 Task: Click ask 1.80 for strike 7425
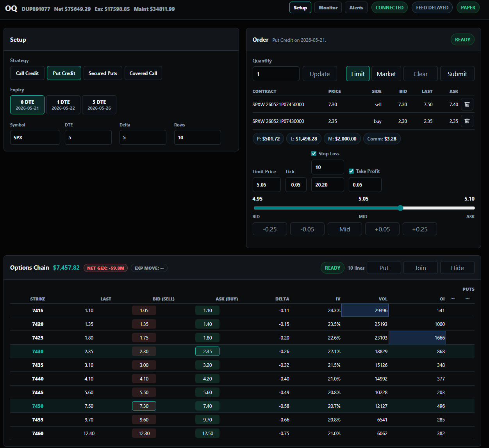tap(207, 338)
